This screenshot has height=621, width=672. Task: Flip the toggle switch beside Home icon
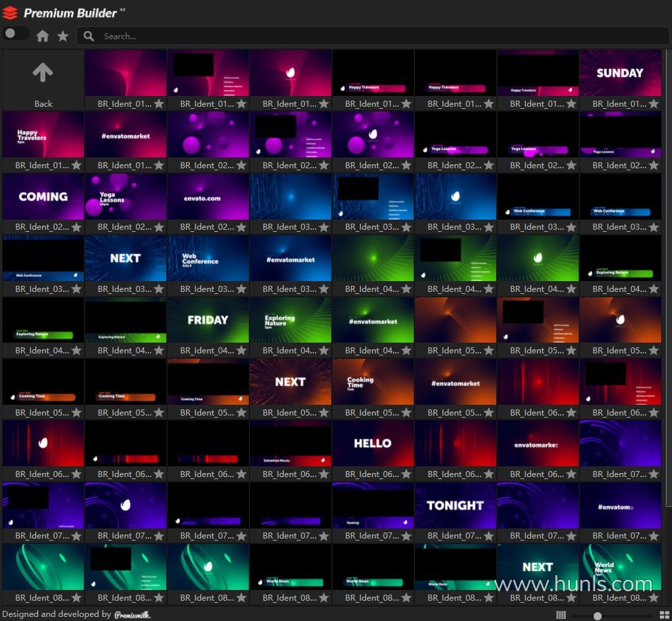tap(16, 34)
